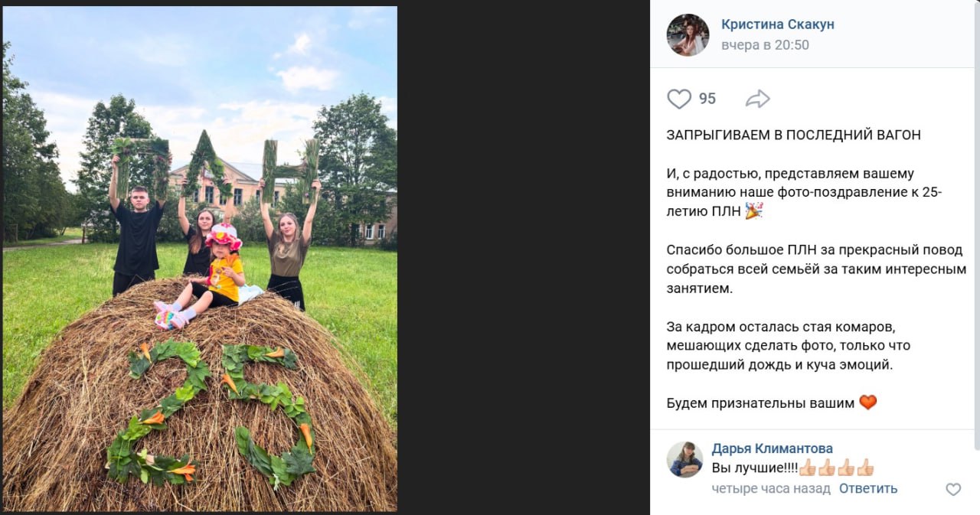
Task: Open Дарья Климантова's avatar picture
Action: click(x=684, y=459)
